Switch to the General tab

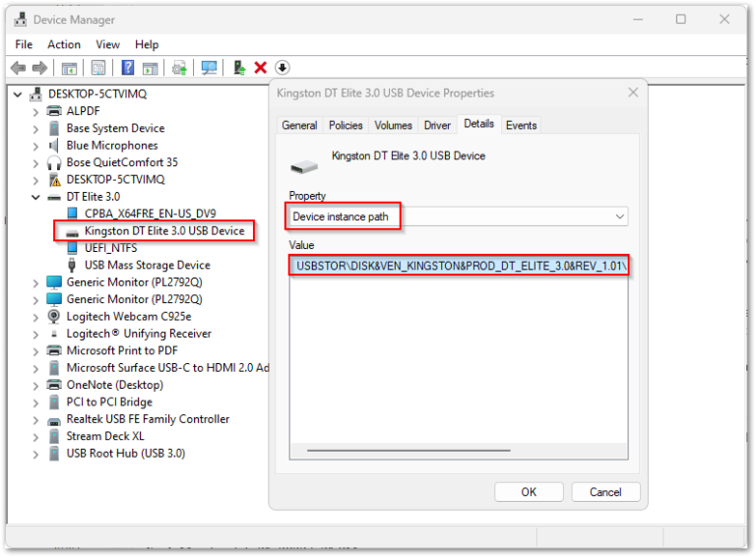point(299,125)
